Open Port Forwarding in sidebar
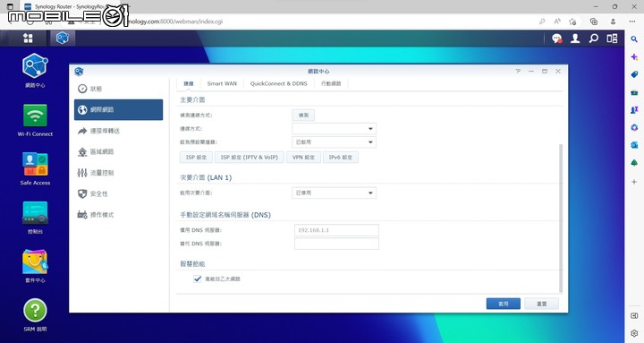This screenshot has height=343, width=644. click(118, 131)
